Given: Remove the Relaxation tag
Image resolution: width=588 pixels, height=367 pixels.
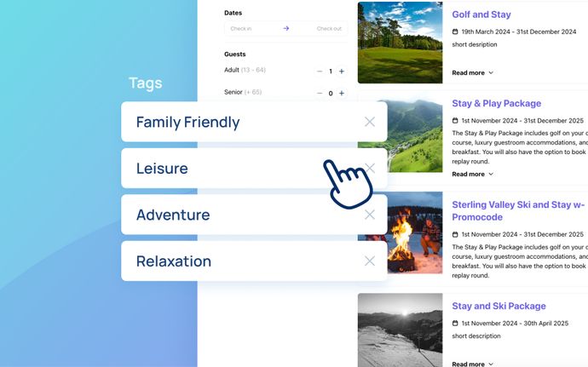Looking at the screenshot, I should (369, 261).
